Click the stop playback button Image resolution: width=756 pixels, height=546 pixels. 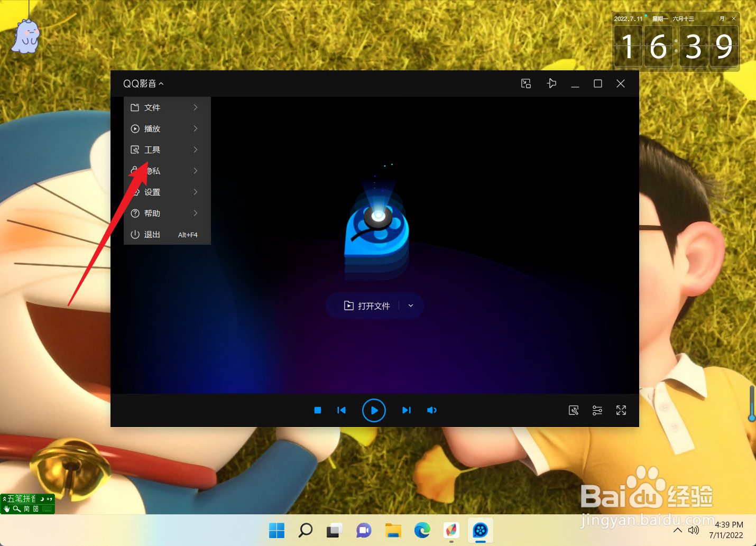point(318,410)
